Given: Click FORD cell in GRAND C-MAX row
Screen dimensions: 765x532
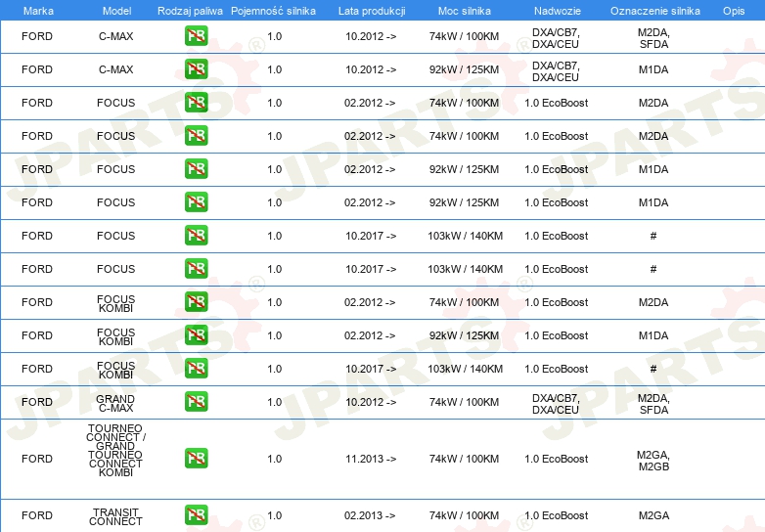Looking at the screenshot, I should pyautogui.click(x=37, y=402).
